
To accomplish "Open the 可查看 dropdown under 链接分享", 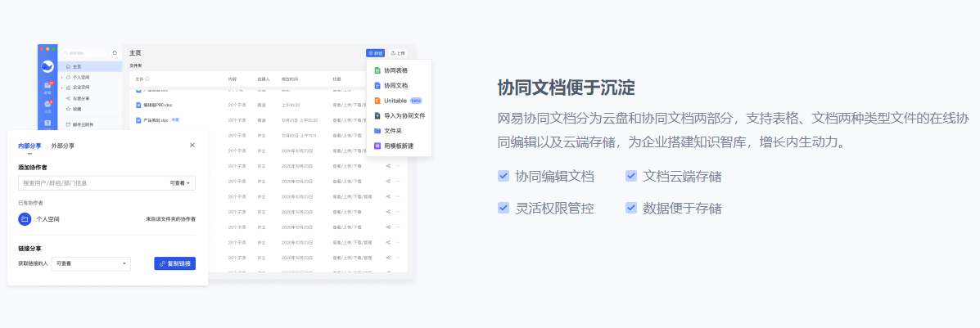I will point(91,263).
